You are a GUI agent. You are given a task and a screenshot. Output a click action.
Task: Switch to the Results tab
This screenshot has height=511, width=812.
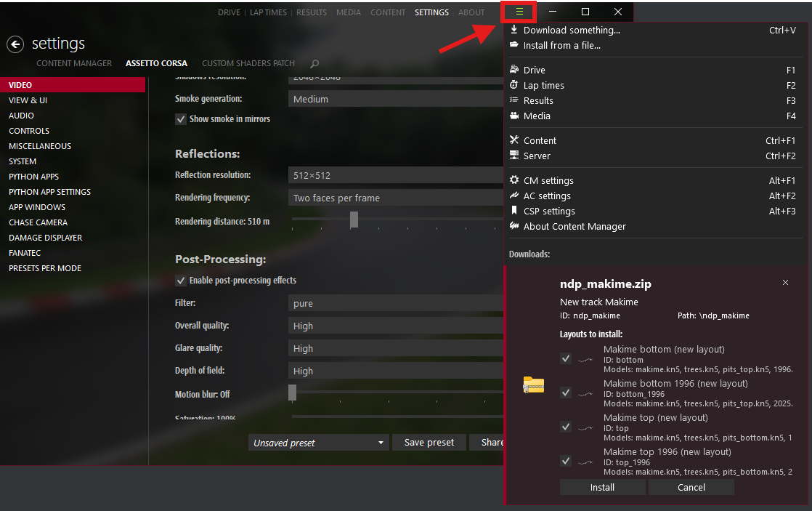click(x=312, y=12)
